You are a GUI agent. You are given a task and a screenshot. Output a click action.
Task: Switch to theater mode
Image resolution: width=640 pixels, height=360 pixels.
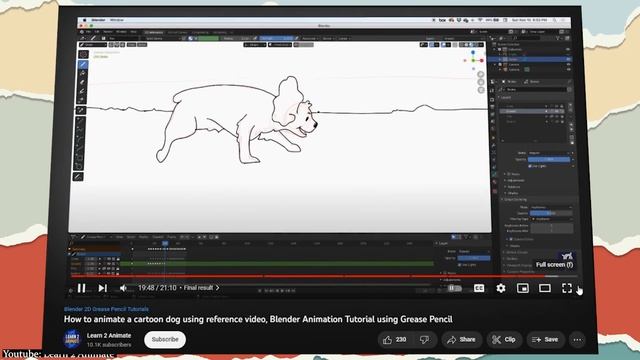point(544,288)
